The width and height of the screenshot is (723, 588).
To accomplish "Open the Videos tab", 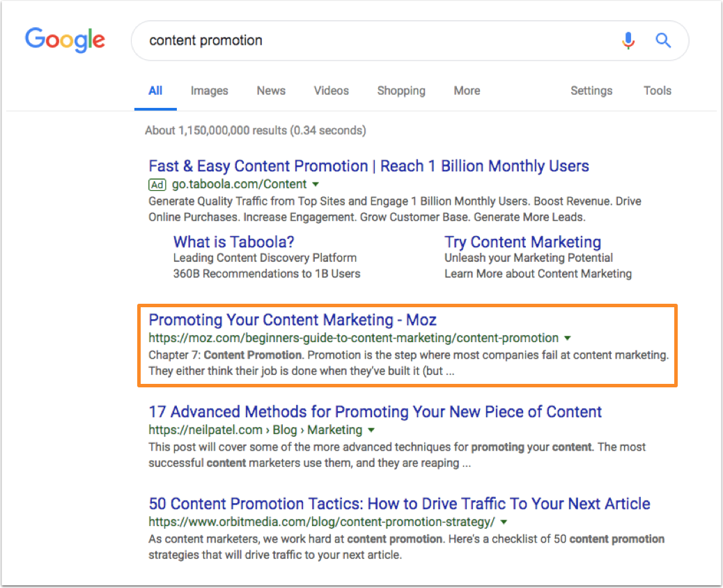I will click(332, 91).
